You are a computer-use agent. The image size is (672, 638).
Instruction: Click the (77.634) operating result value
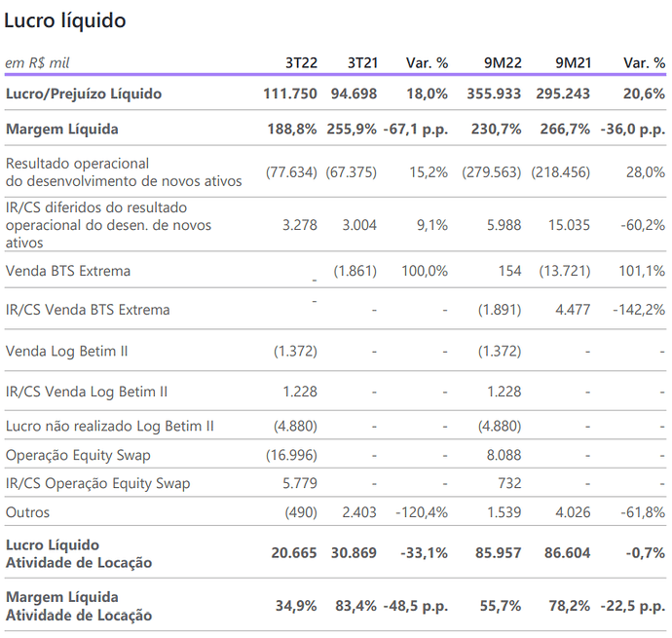(x=291, y=172)
